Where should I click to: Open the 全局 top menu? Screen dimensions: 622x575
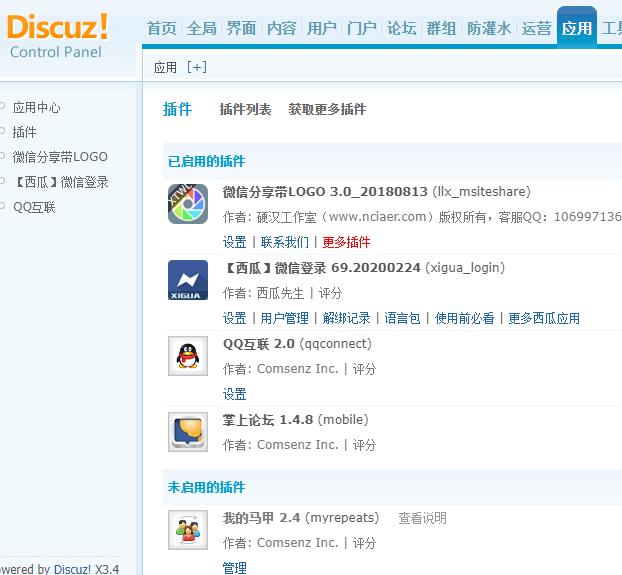202,28
